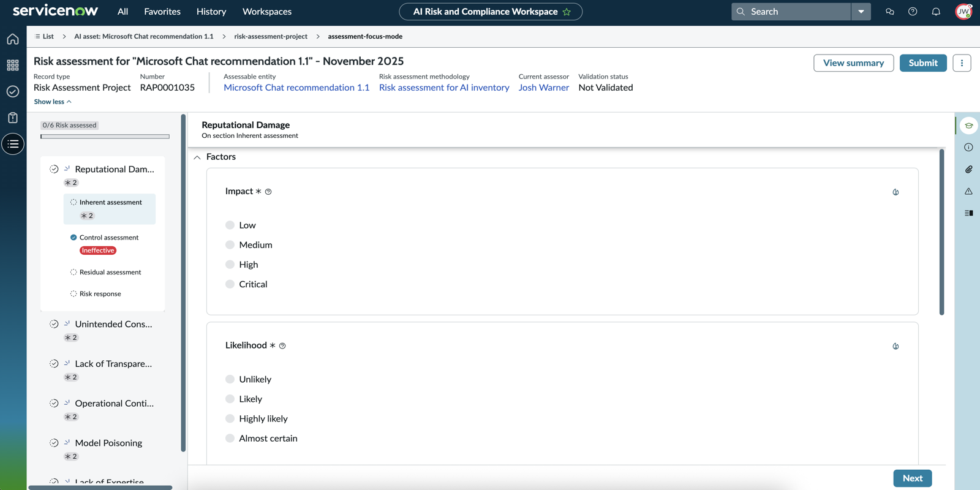Click the risk list horizontal scrollbar

[100, 488]
